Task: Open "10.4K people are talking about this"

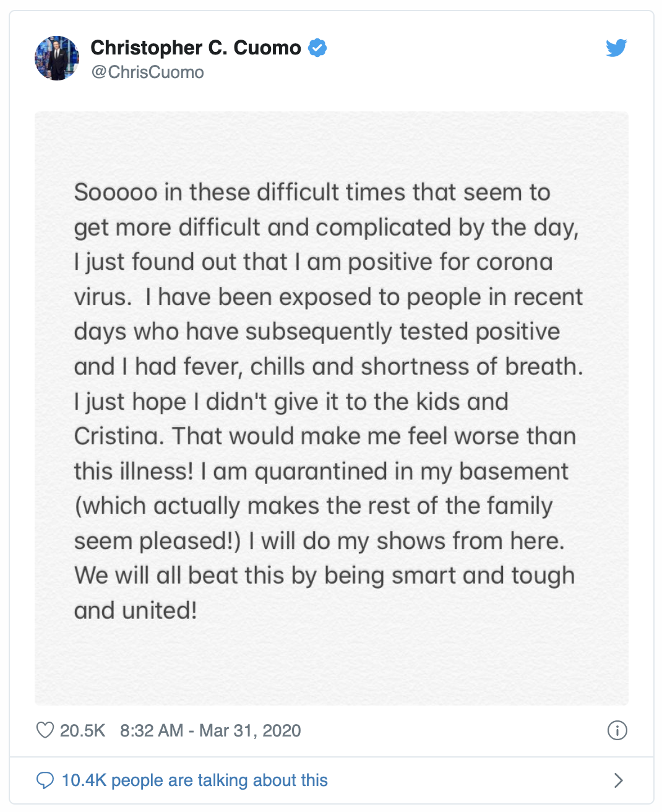Action: point(194,780)
